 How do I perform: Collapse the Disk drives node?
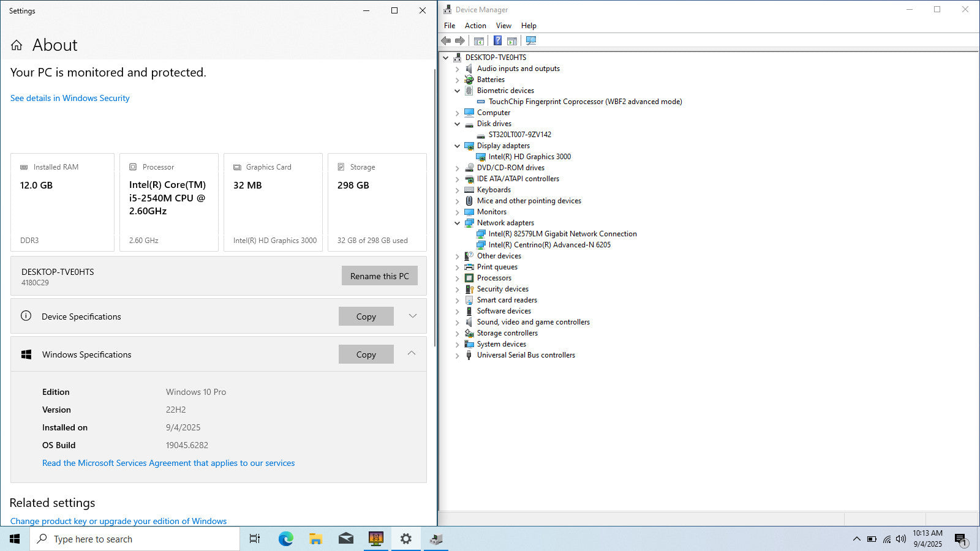[457, 124]
